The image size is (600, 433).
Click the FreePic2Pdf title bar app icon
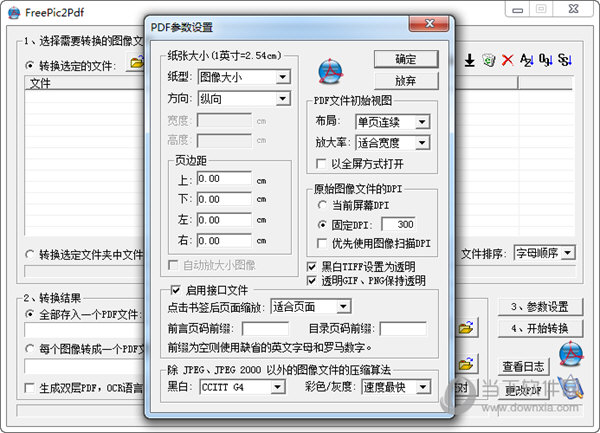point(14,13)
